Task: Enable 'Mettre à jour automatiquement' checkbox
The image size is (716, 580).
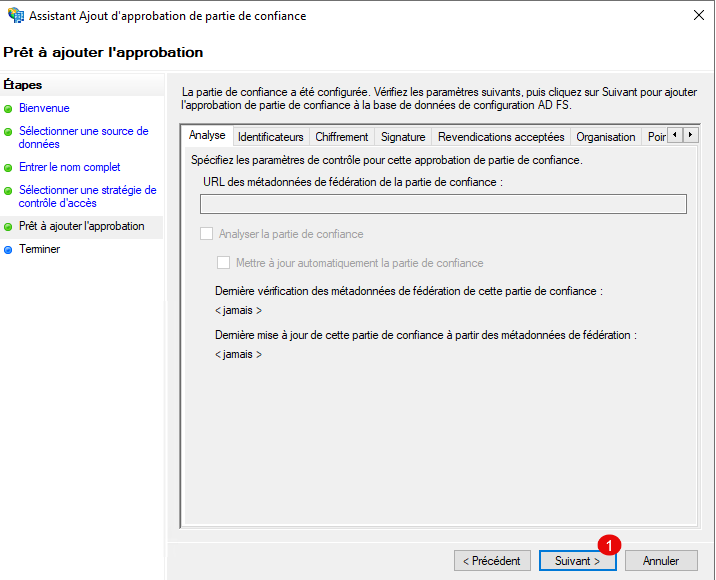Action: click(224, 263)
